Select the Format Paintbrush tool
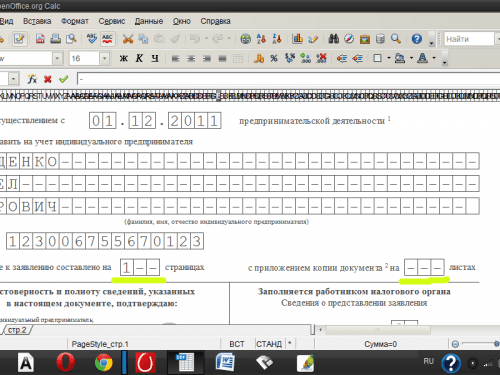Viewport: 500px width, 375px height. [175, 39]
